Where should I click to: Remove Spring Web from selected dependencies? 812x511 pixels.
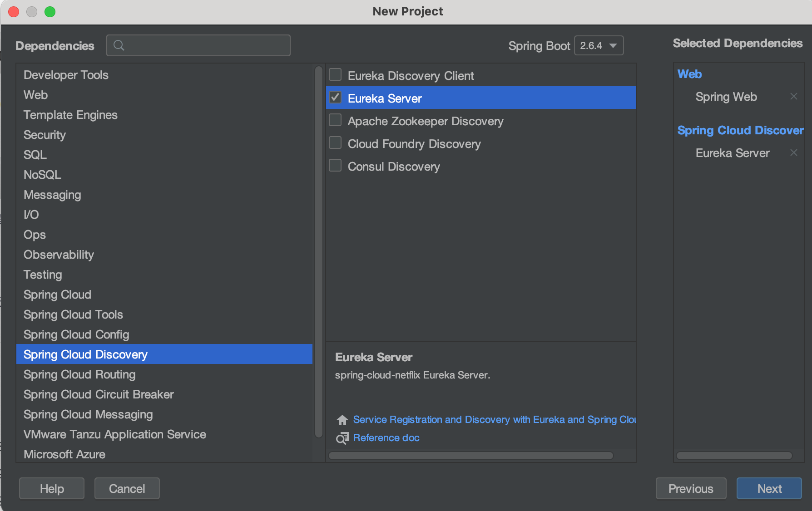(794, 96)
